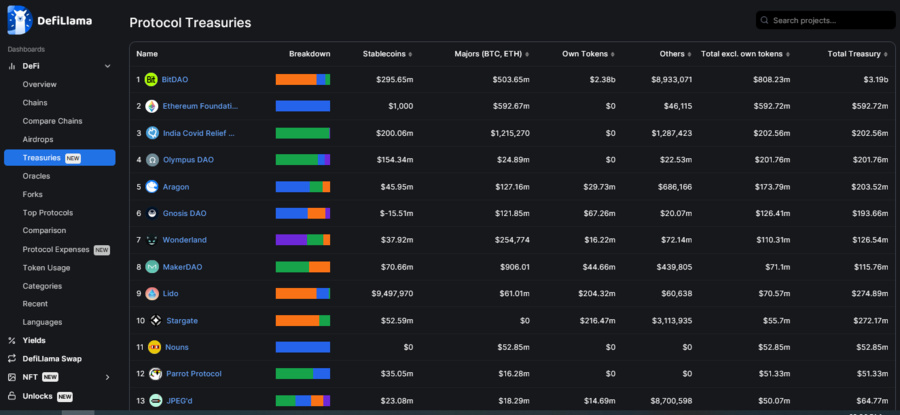Open the Comparison sidebar item
The height and width of the screenshot is (415, 900).
point(44,231)
